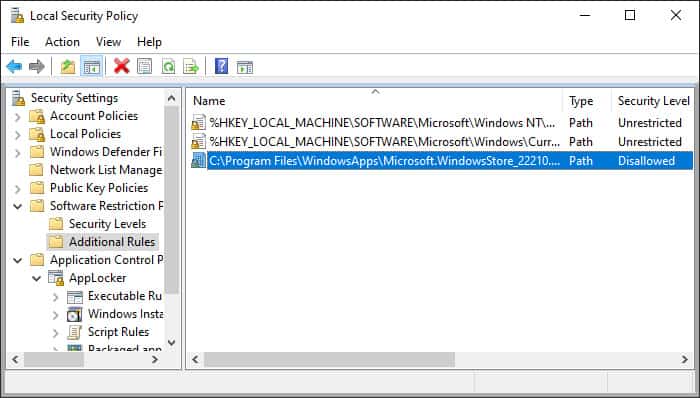Image resolution: width=700 pixels, height=398 pixels.
Task: Expand the Local Policies node
Action: coord(17,135)
